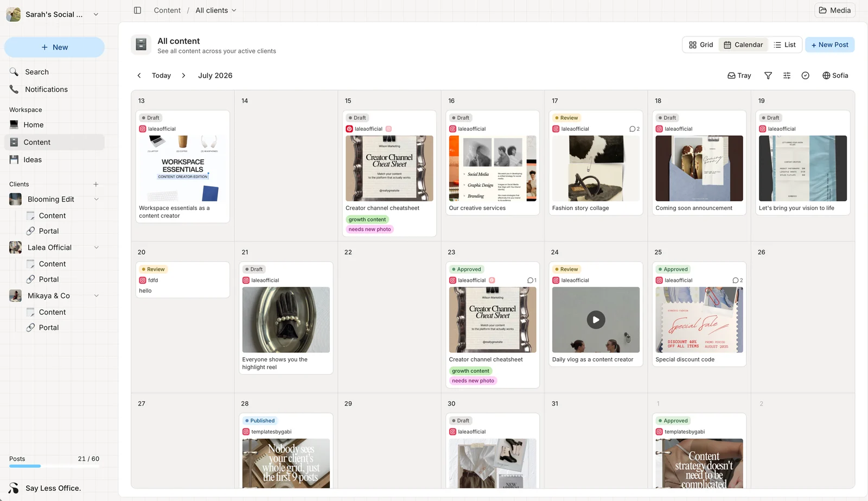Open All clients breadcrumb dropdown

pos(216,10)
